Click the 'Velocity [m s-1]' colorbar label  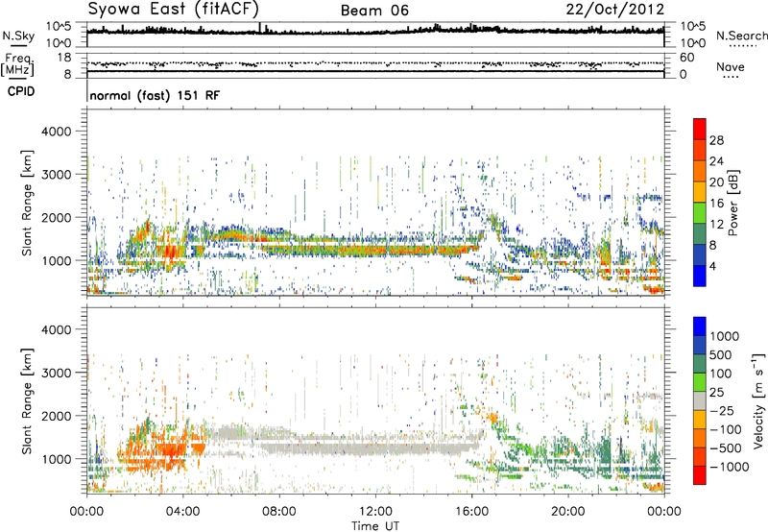758,400
